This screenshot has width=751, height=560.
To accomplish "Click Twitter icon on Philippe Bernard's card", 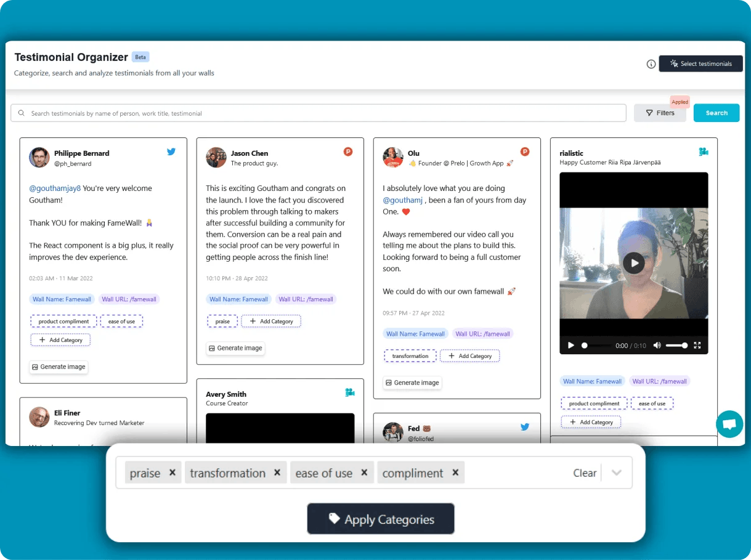I will click(x=171, y=152).
